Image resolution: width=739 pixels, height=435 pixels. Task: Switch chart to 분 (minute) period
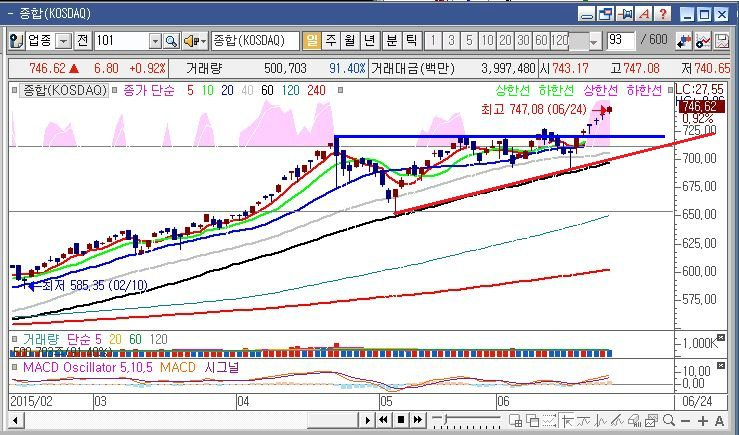391,41
